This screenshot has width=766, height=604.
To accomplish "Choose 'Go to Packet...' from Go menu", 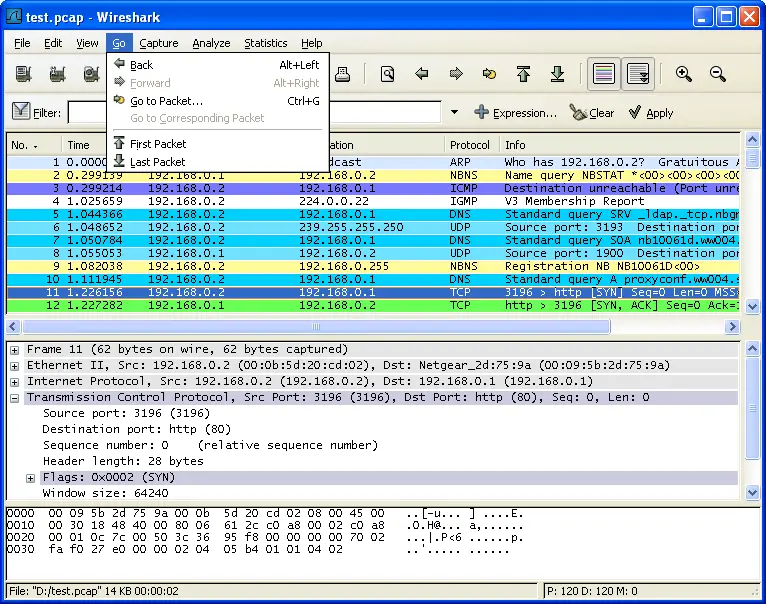I will [x=166, y=101].
